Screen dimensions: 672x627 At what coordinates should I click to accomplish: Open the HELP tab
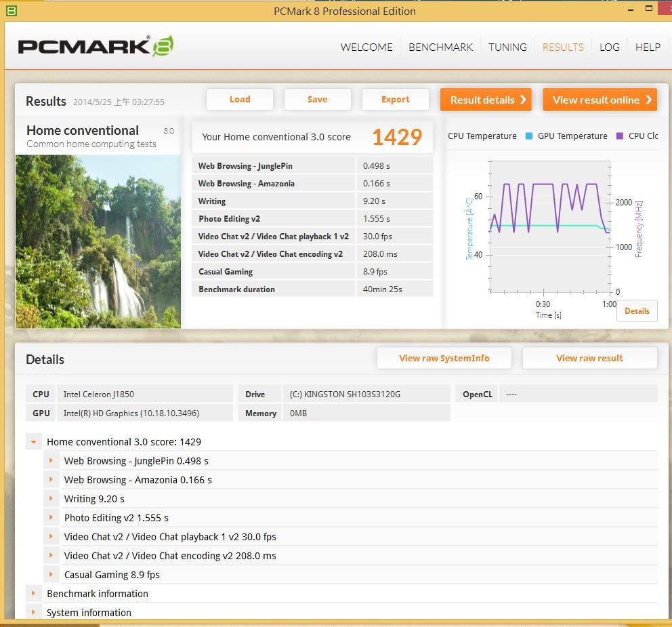648,47
